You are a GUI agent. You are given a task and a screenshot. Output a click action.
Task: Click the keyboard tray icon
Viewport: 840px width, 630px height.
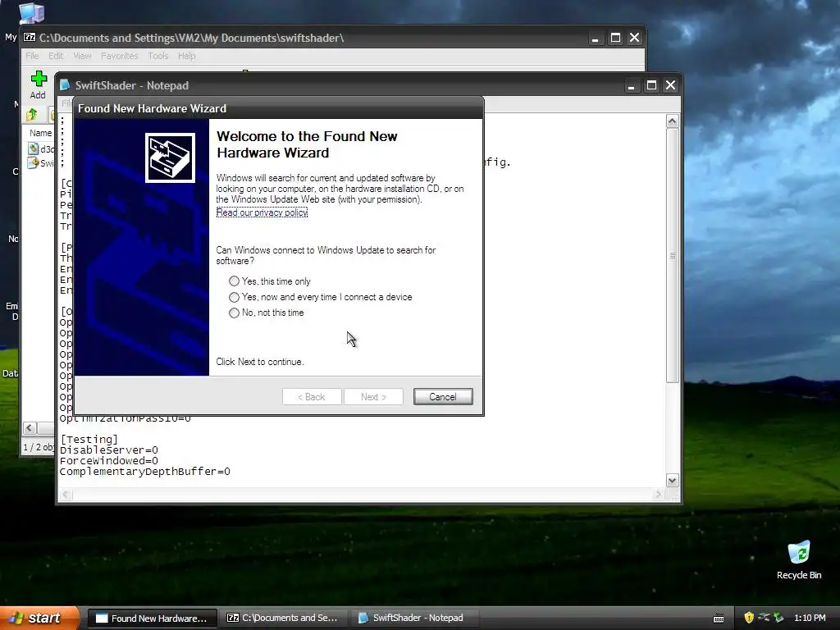pyautogui.click(x=719, y=619)
